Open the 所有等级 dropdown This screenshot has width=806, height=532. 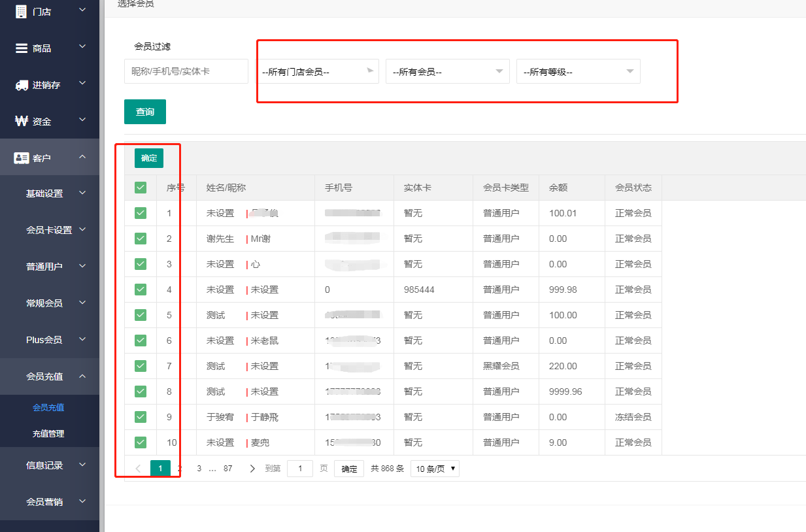coord(579,71)
